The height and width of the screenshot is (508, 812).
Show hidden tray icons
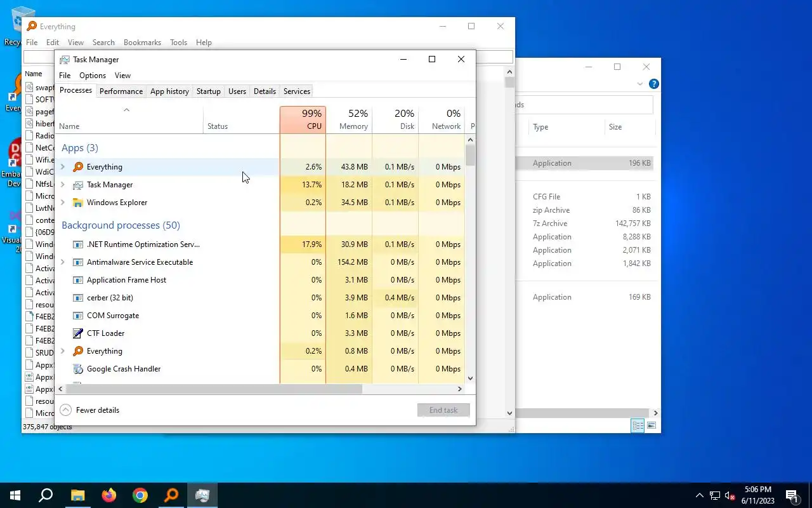click(x=700, y=495)
